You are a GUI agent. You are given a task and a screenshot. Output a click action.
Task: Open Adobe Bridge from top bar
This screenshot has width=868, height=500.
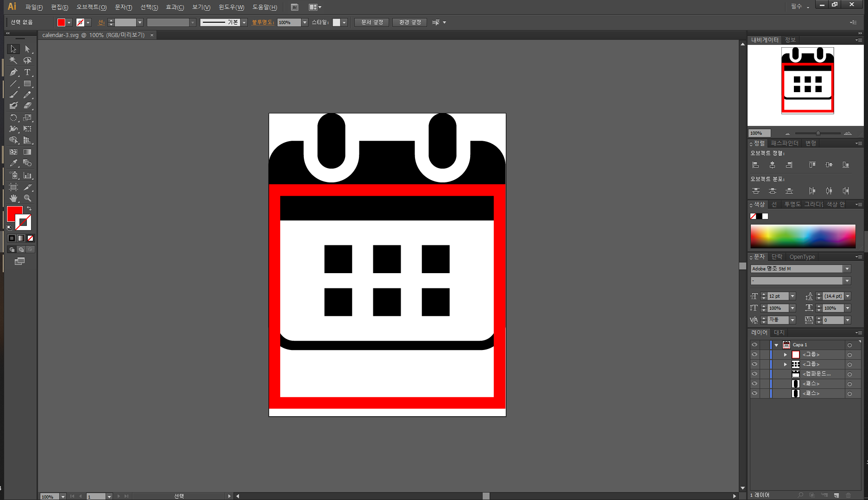pos(295,7)
